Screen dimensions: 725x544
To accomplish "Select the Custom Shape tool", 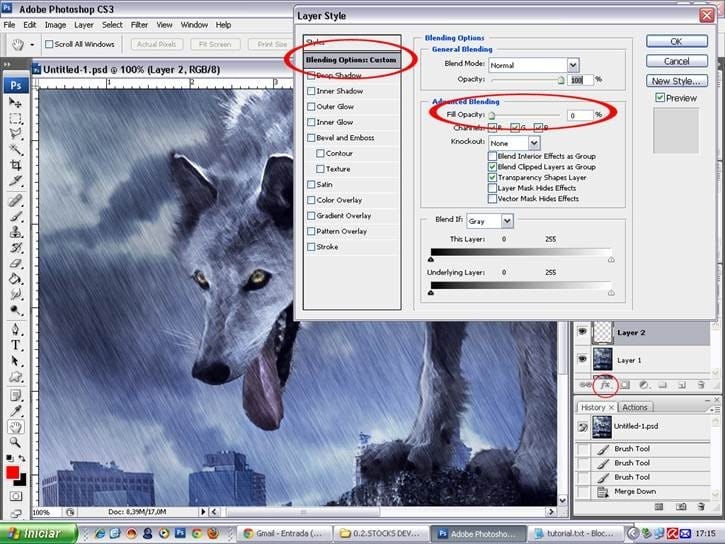I will click(15, 377).
